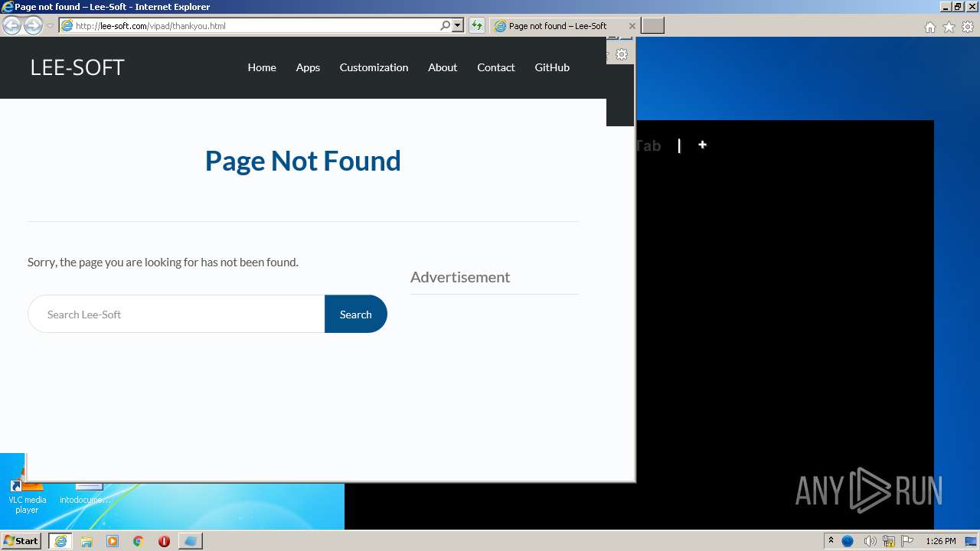Click the Internet Explorer taskbar icon
Image resolution: width=980 pixels, height=551 pixels.
point(60,541)
